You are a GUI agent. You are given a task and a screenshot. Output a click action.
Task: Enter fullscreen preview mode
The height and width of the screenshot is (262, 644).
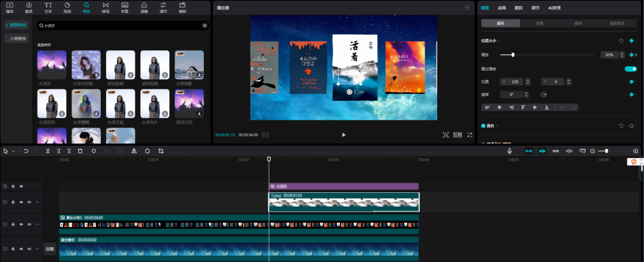[470, 135]
